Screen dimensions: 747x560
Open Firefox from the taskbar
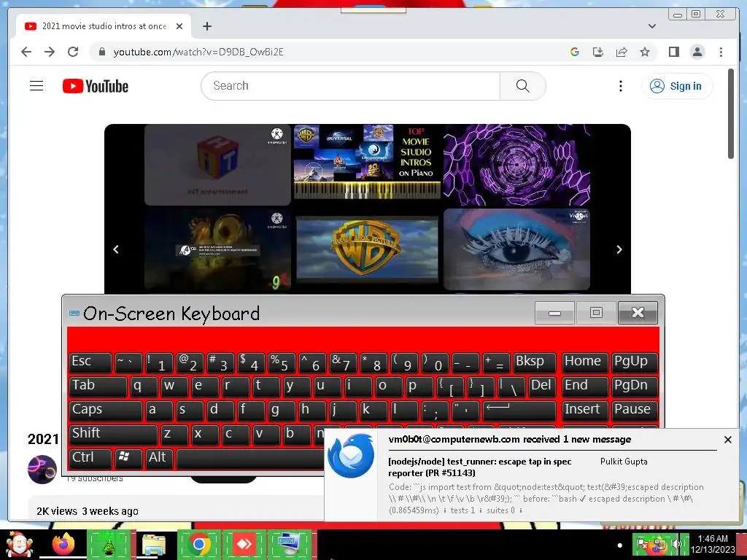pyautogui.click(x=63, y=544)
